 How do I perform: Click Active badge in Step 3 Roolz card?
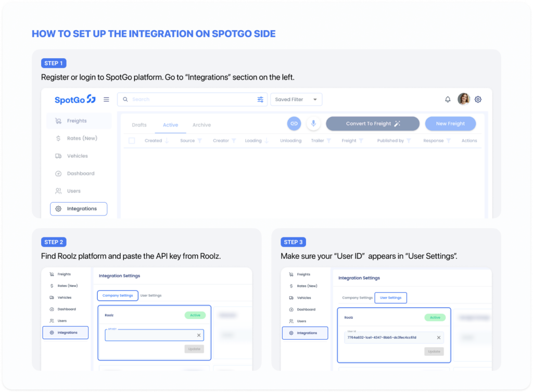435,318
